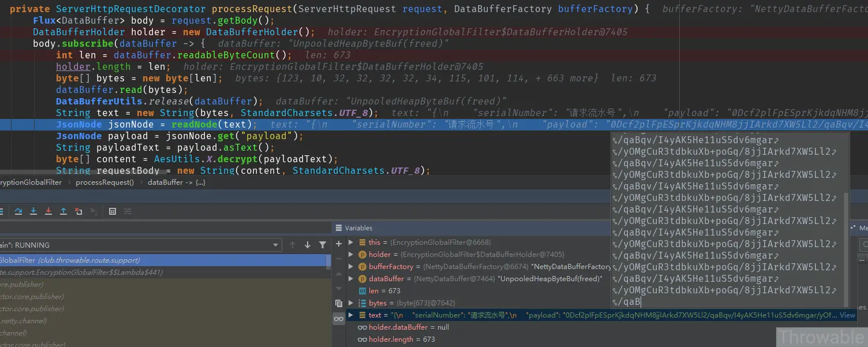Click the scrollbar of the value popup
The image size is (868, 347).
point(847,250)
